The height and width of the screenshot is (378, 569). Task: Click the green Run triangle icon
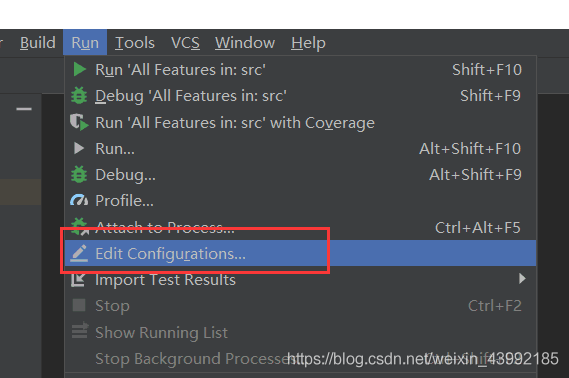tap(79, 69)
